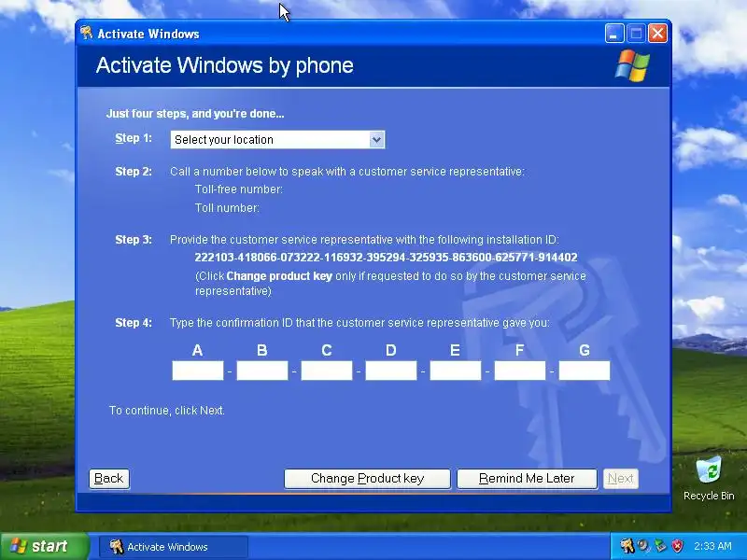Click the 2:33 AM system clock
Screen dimensions: 747x560
pyautogui.click(x=712, y=546)
